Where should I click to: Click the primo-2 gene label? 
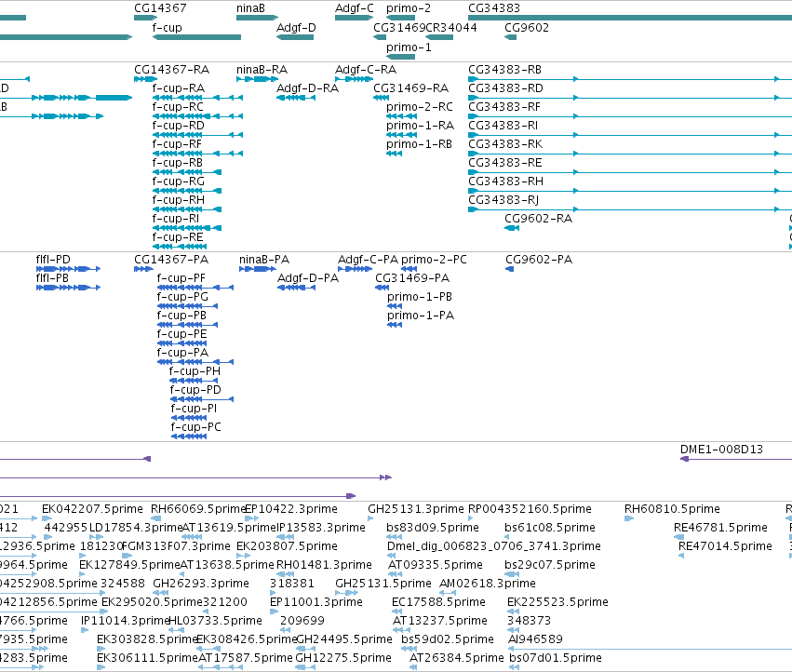click(409, 8)
